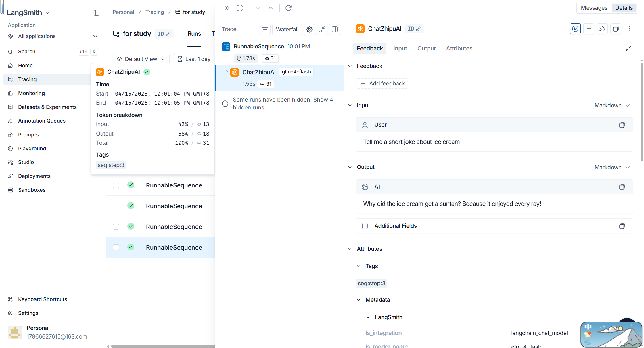Collapse the Input section
This screenshot has width=644, height=348.
(x=350, y=105)
